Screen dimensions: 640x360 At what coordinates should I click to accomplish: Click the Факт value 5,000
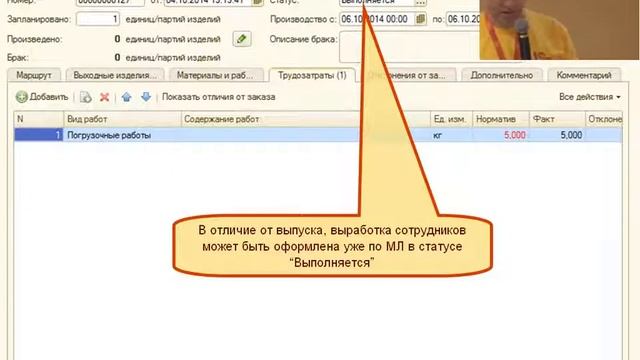pos(557,135)
